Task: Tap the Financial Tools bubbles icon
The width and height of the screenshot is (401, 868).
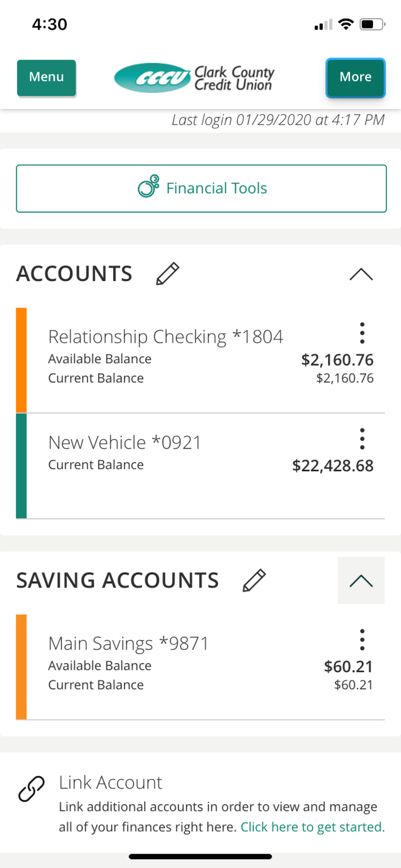Action: pyautogui.click(x=148, y=187)
